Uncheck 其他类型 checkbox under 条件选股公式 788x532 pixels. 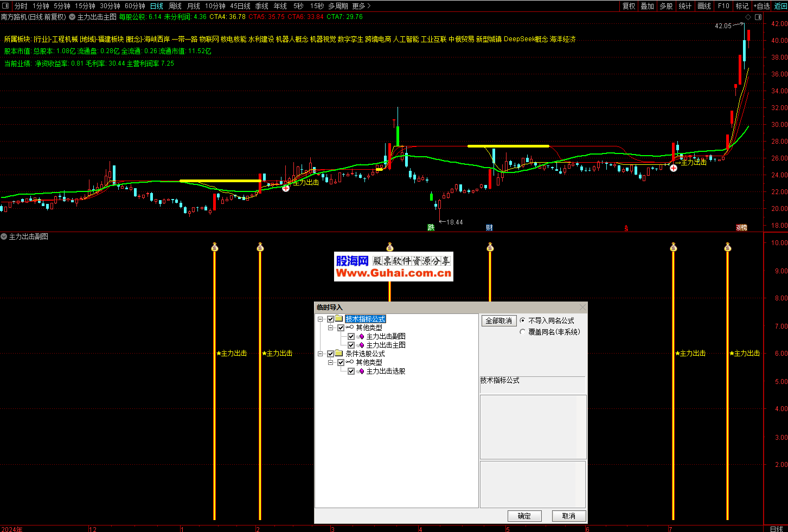coord(341,362)
